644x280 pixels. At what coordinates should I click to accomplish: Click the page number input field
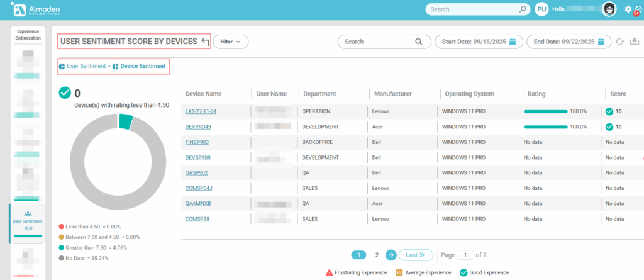[465, 255]
